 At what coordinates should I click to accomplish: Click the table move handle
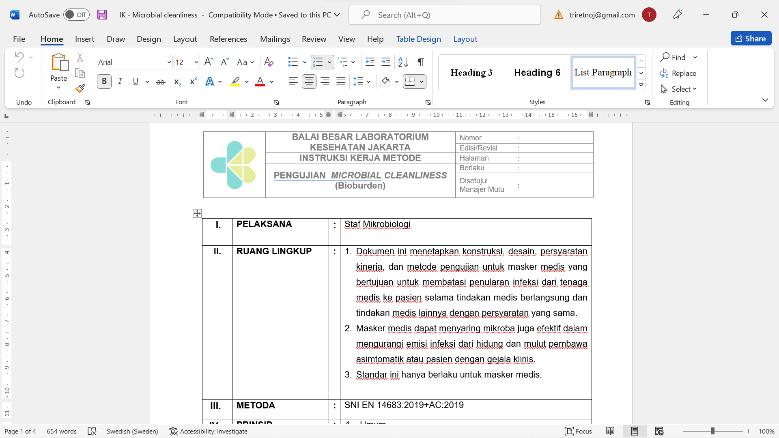(197, 214)
